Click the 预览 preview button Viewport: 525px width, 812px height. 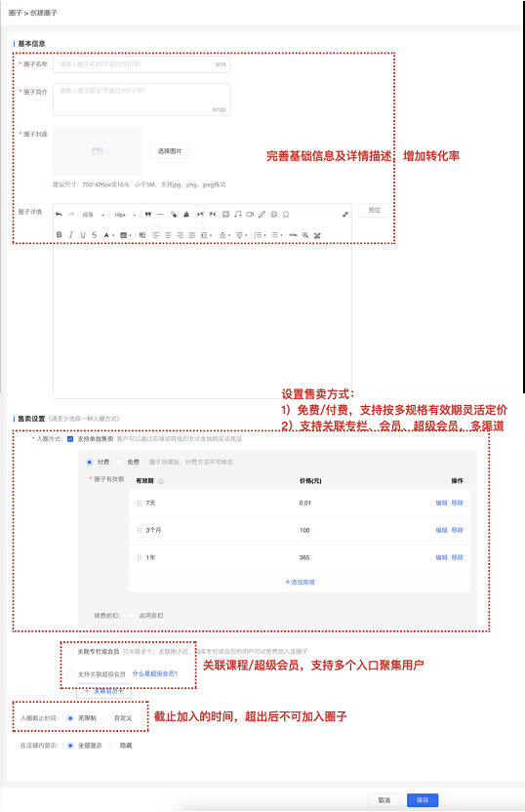[x=374, y=210]
